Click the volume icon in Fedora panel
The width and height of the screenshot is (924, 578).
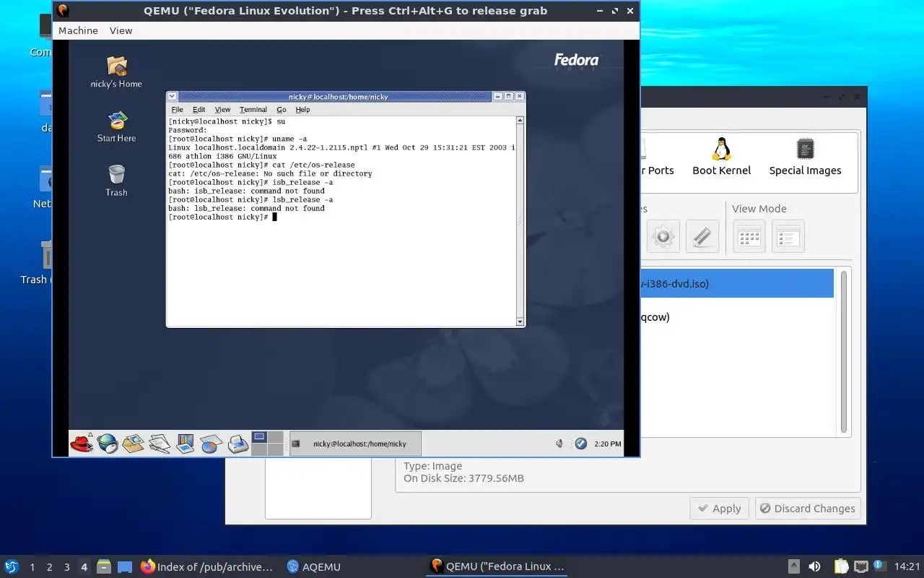[x=559, y=444]
